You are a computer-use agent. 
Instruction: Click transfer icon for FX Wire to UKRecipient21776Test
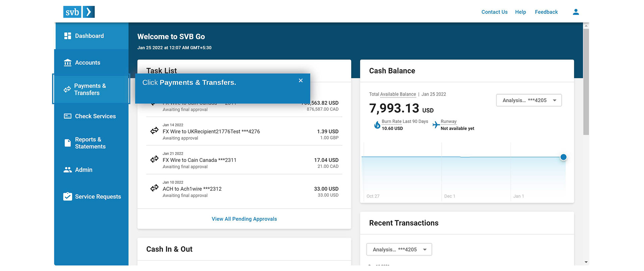pyautogui.click(x=154, y=131)
